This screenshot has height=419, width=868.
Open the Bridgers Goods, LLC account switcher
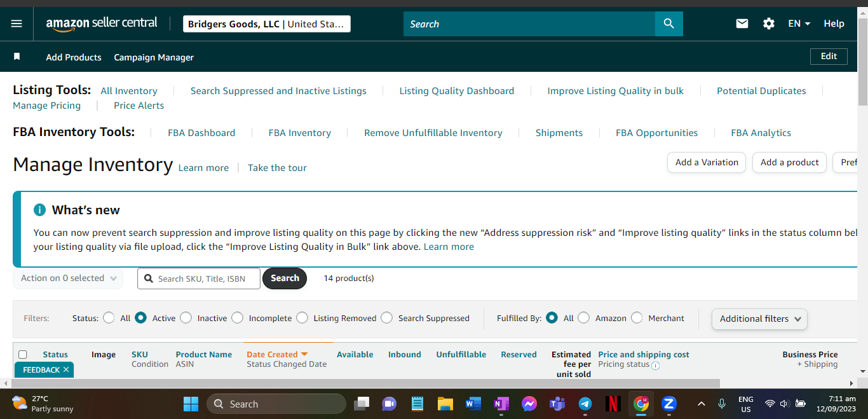pyautogui.click(x=267, y=24)
